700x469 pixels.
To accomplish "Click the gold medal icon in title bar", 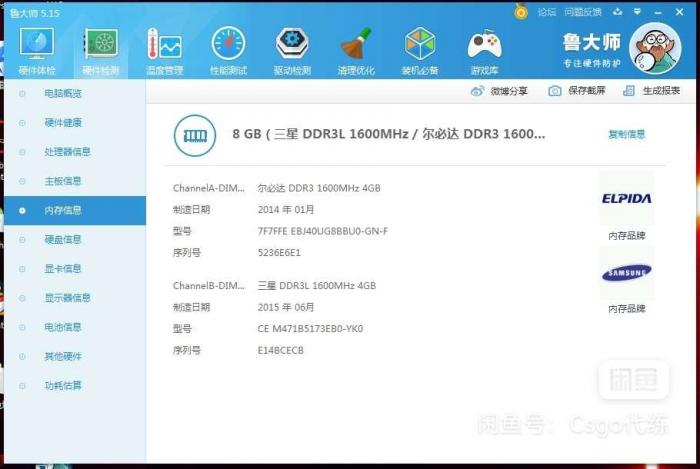I will (521, 12).
